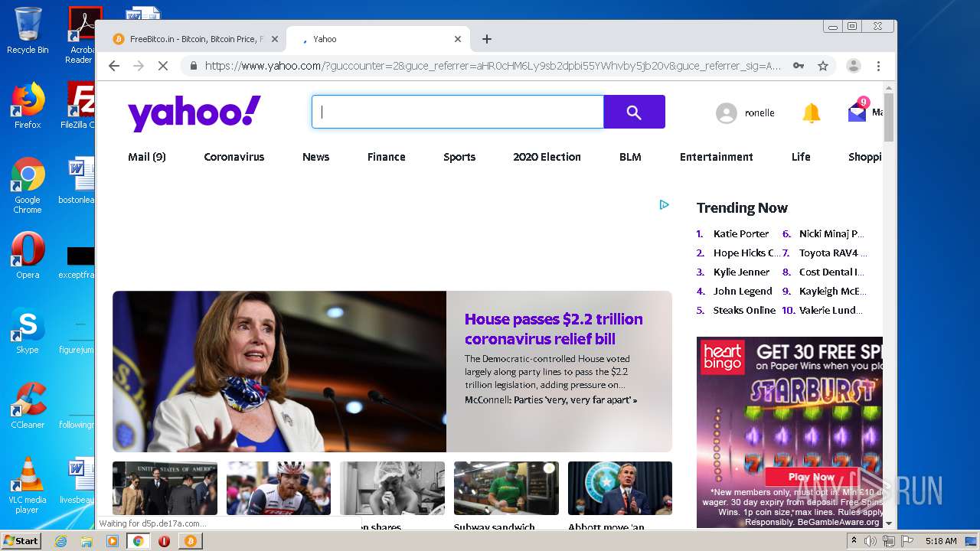This screenshot has width=980, height=551.
Task: Open trending topic Kylie Jenner
Action: [742, 272]
